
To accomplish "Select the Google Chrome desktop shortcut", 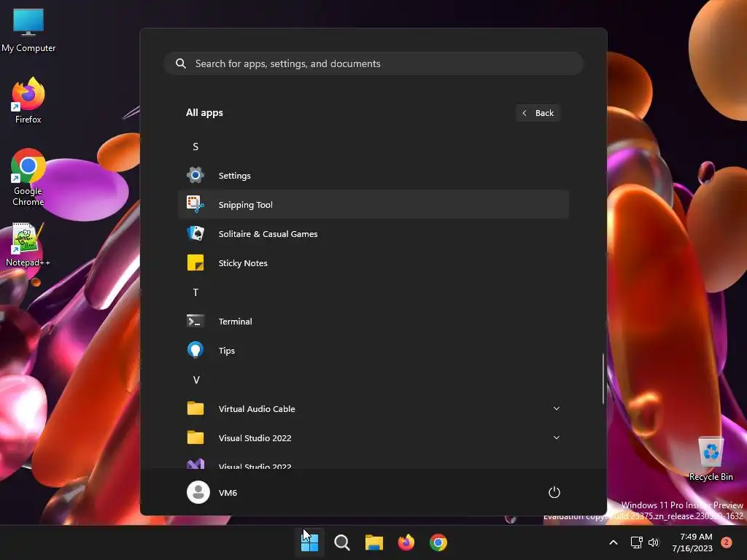I will click(x=28, y=177).
